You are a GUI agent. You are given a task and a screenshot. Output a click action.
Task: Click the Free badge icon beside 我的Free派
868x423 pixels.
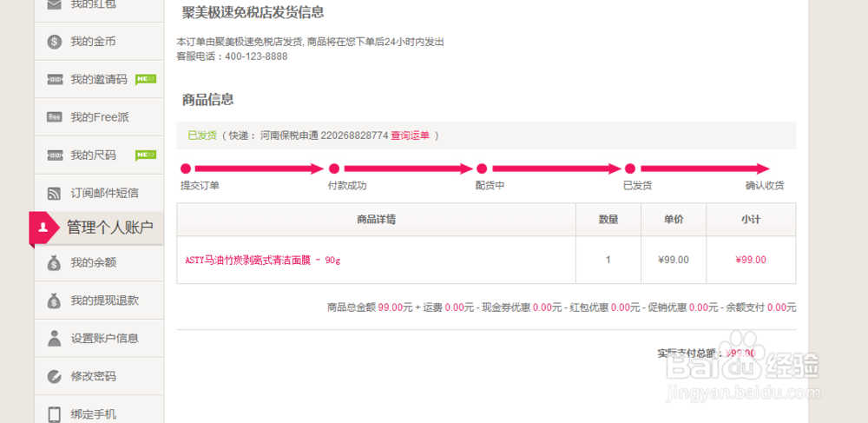tap(54, 117)
